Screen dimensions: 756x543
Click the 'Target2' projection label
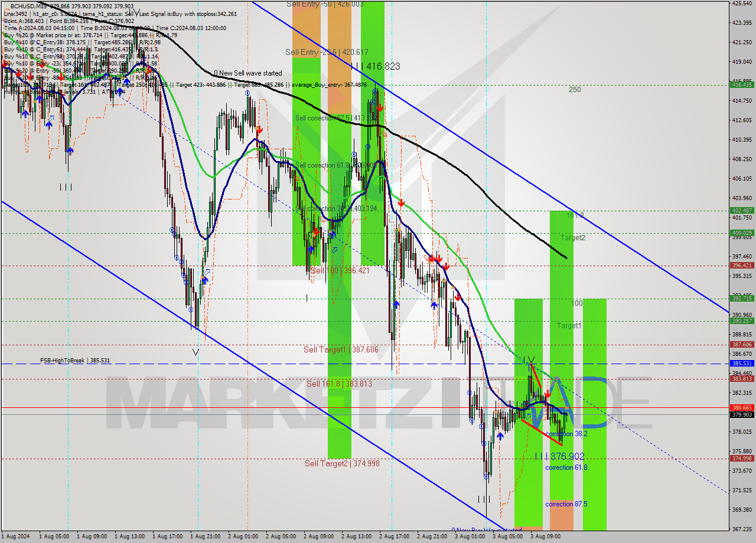pos(573,238)
